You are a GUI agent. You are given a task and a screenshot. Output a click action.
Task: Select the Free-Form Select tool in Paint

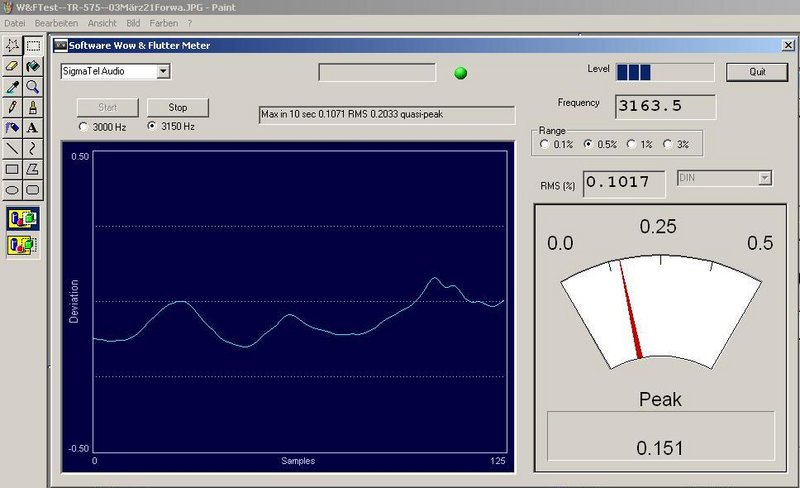12,46
